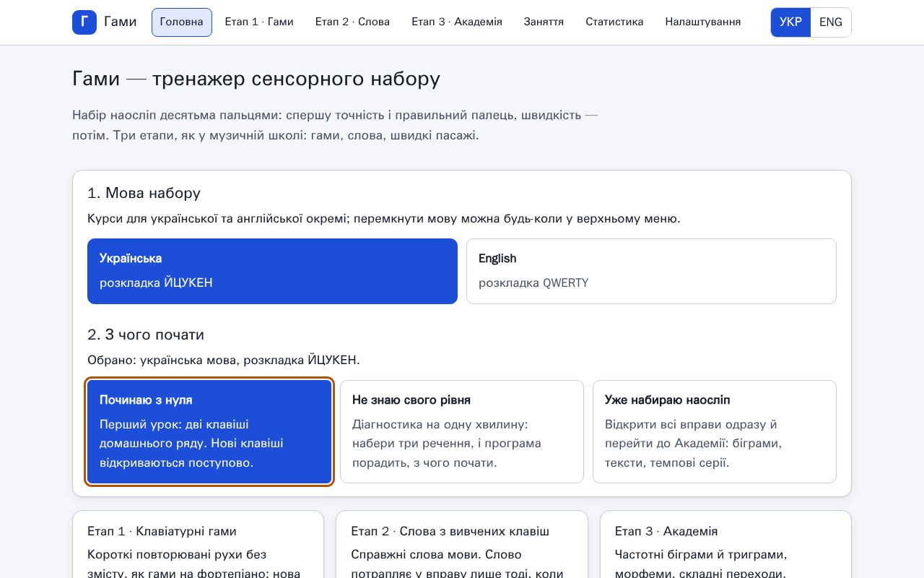Screen dimensions: 924x578
Task: Choose the Починаю з нуля option
Action: click(209, 431)
